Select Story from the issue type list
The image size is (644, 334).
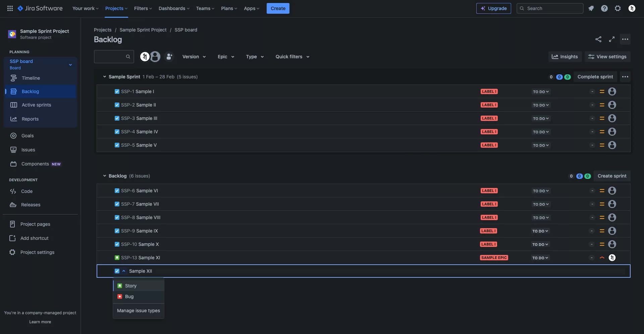139,286
